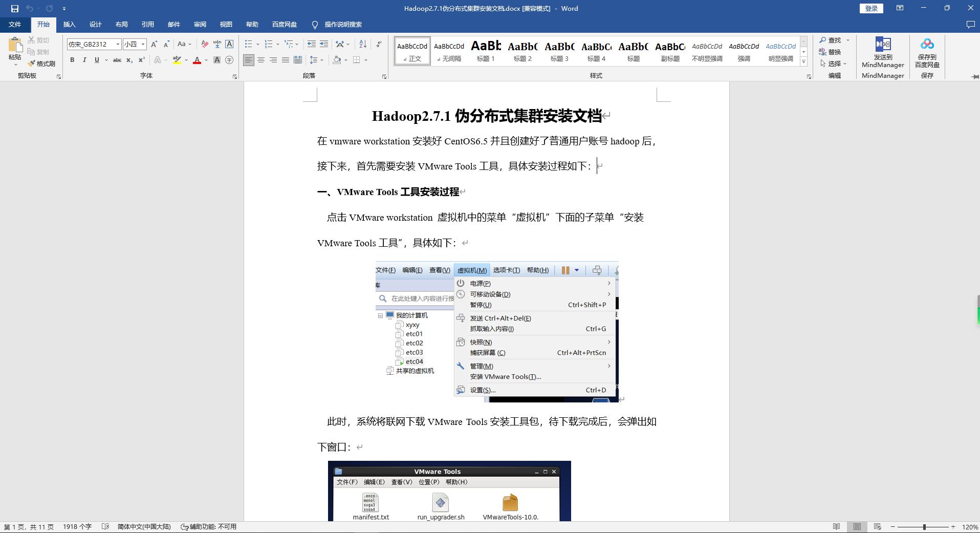The width and height of the screenshot is (980, 533).
Task: Open the borders dropdown arrow
Action: pos(366,60)
